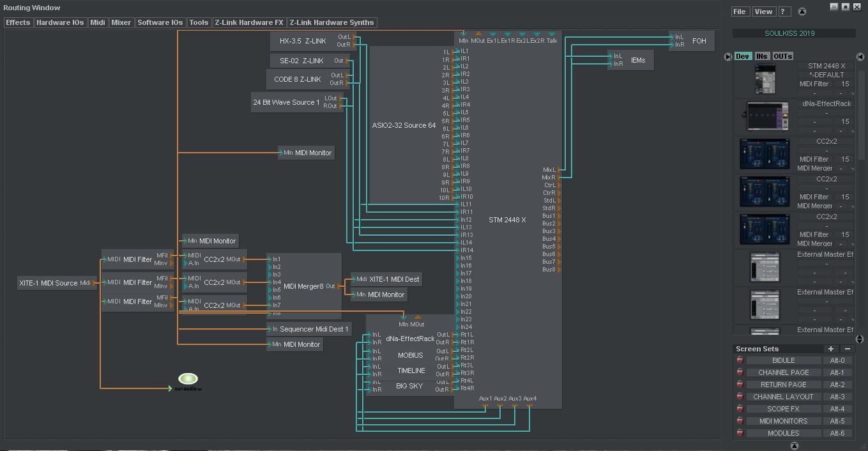
Task: Click the Midi output port of XITE-1 MIDI Source
Action: click(x=95, y=283)
